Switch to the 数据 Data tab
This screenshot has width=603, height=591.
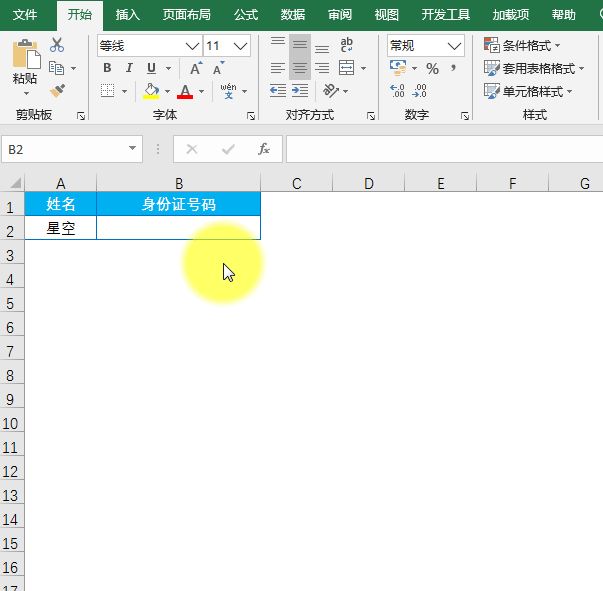coord(293,15)
